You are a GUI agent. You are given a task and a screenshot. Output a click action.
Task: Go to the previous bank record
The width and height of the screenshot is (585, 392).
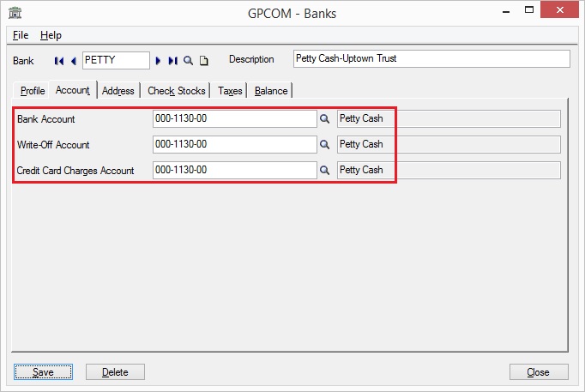[73, 61]
